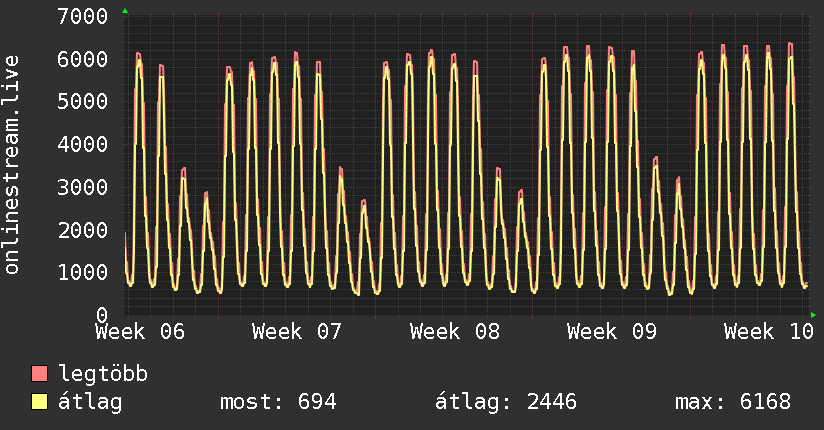This screenshot has width=824, height=430.
Task: Click the 0 y-axis value
Action: click(102, 315)
